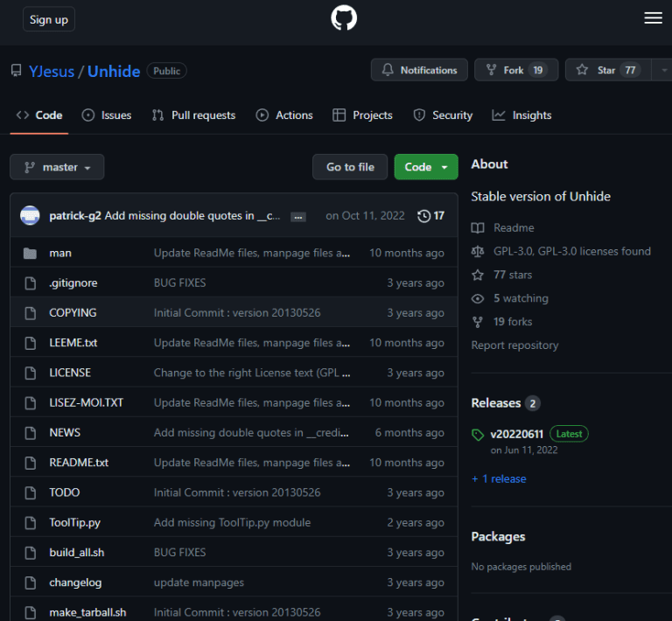Click the + 1 release link
The image size is (672, 621).
499,479
